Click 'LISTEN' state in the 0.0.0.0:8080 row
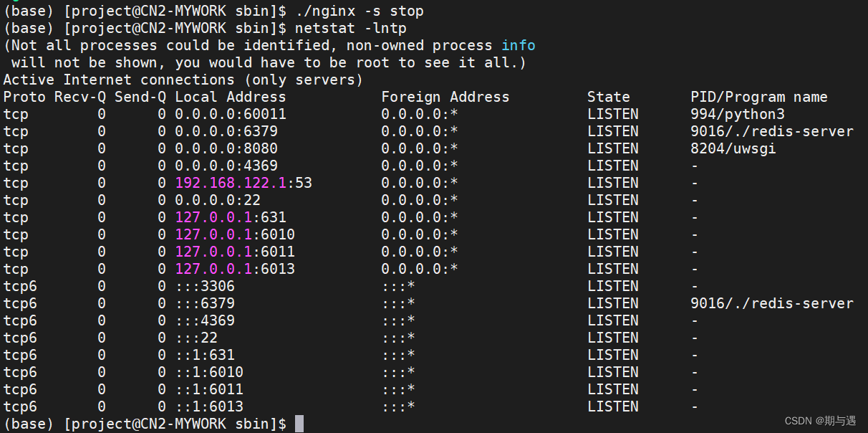 pos(613,149)
